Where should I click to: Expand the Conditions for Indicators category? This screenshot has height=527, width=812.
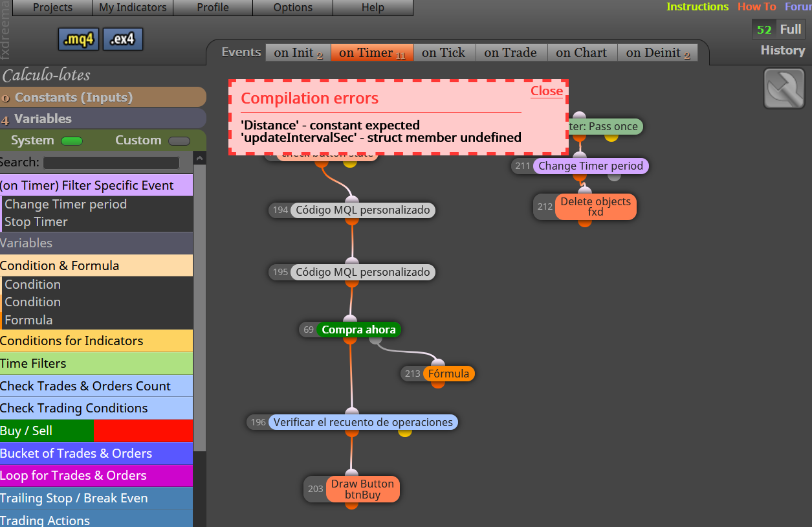coord(96,341)
